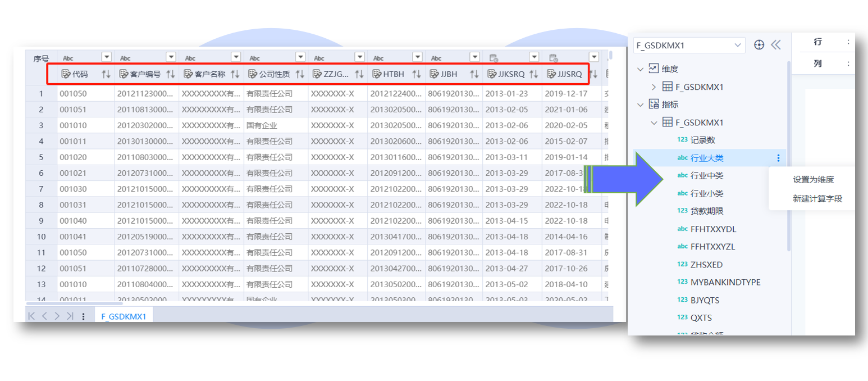Viewport: 868px width, 381px height.
Task: Open the F_GSDKMX1 dataset dropdown
Action: (x=737, y=45)
